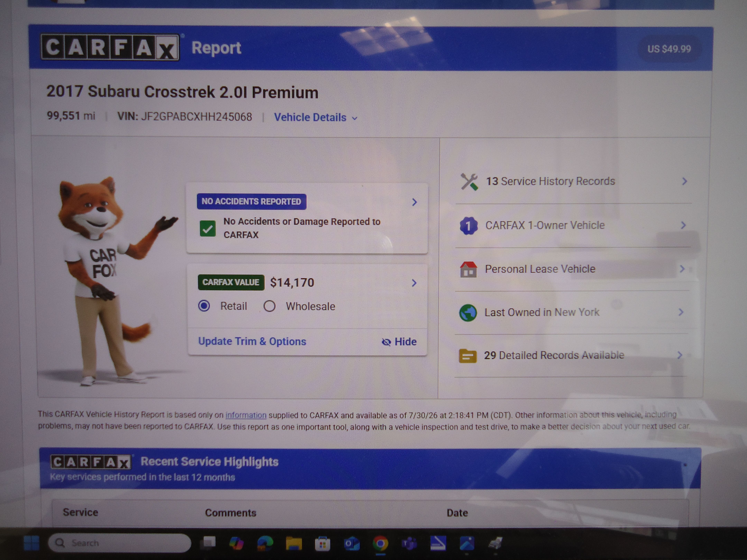Click the green CARFAX VALUE badge
The image size is (747, 560).
[x=231, y=282]
